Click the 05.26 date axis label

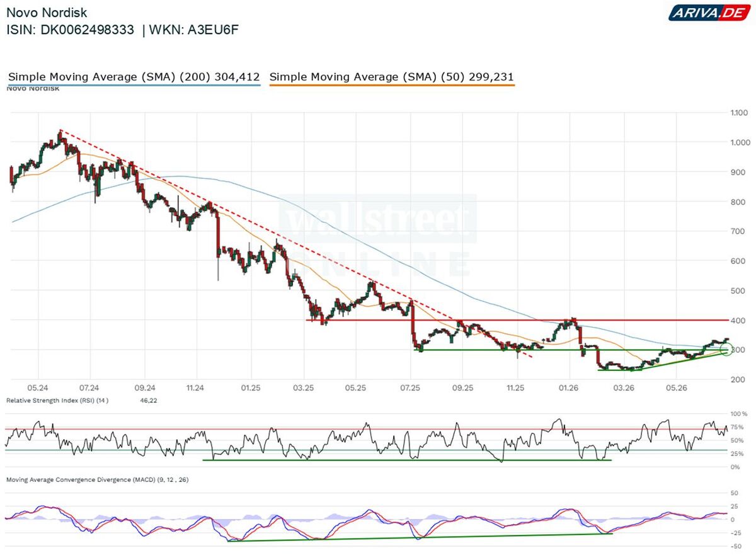[x=676, y=388]
